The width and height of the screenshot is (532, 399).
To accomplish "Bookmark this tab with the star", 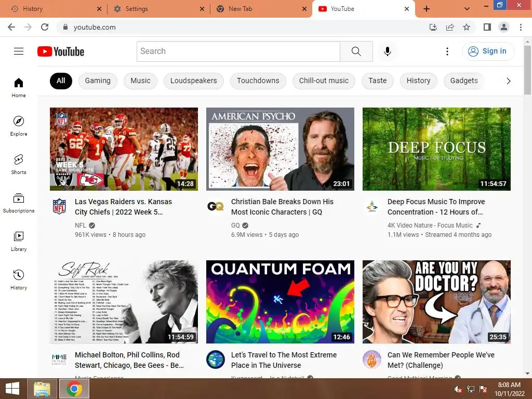I will [x=467, y=27].
